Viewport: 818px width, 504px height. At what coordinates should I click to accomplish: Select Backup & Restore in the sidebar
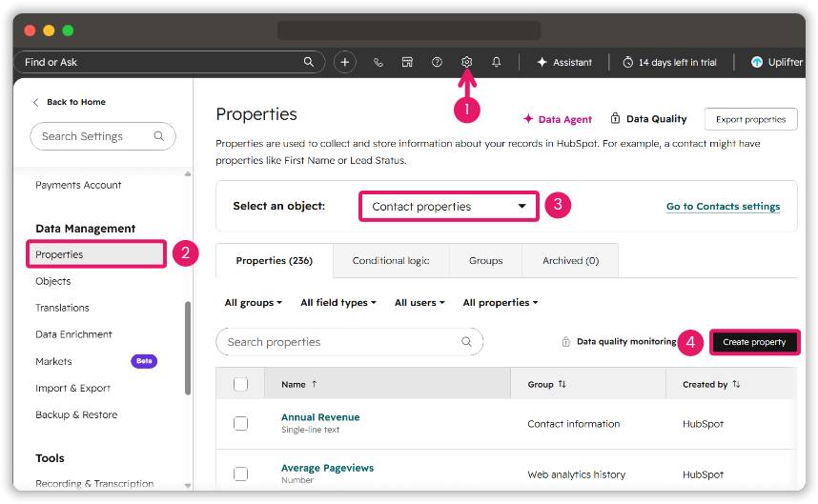76,414
